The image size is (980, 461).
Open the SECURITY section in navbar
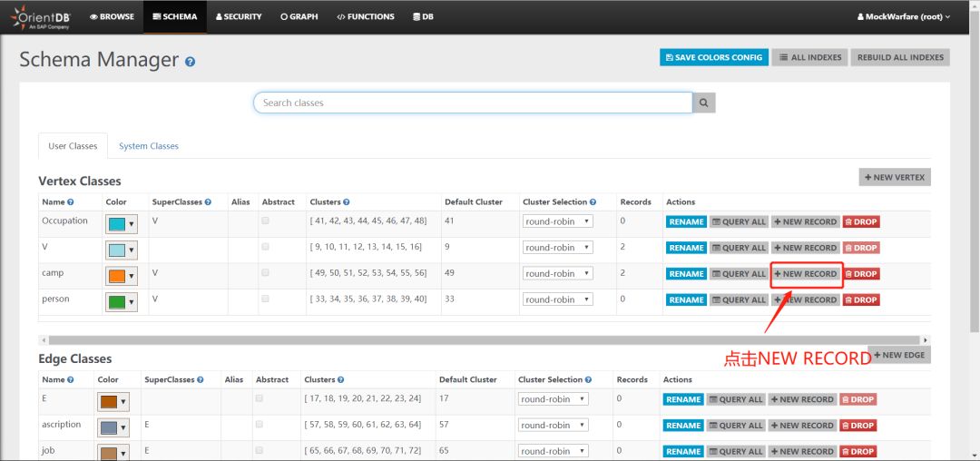click(x=239, y=17)
